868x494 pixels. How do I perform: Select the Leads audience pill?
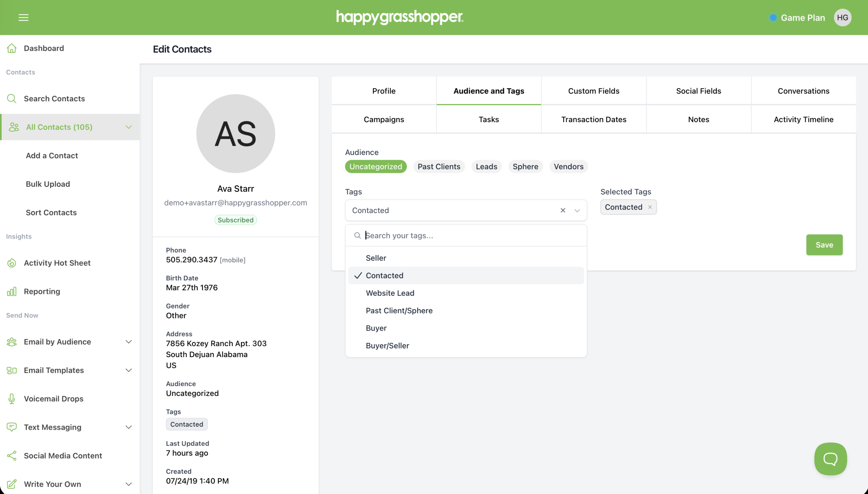(486, 166)
